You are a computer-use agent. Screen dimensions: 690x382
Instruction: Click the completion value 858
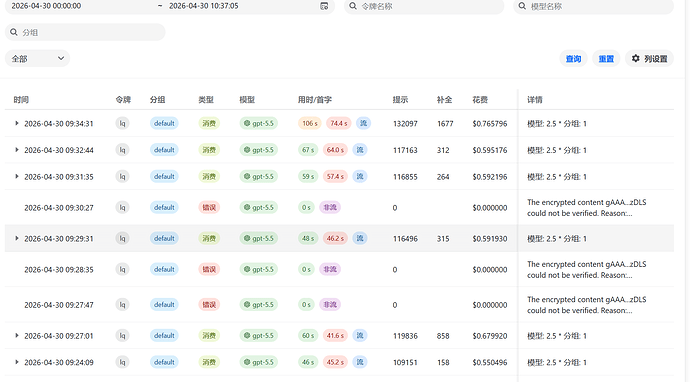pos(443,336)
